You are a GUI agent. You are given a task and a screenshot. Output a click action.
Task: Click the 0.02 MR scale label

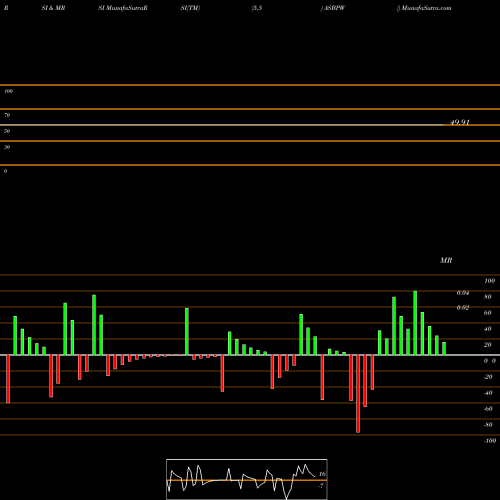463,307
